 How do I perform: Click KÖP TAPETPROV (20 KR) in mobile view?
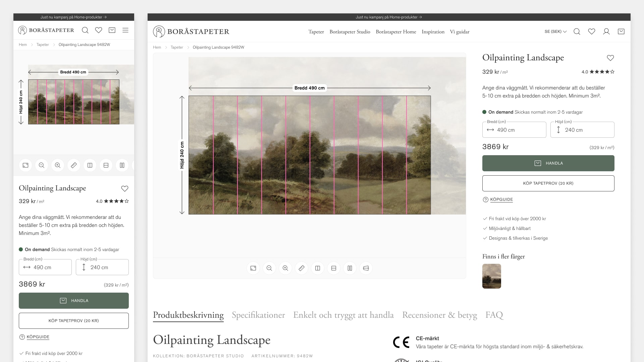[74, 321]
